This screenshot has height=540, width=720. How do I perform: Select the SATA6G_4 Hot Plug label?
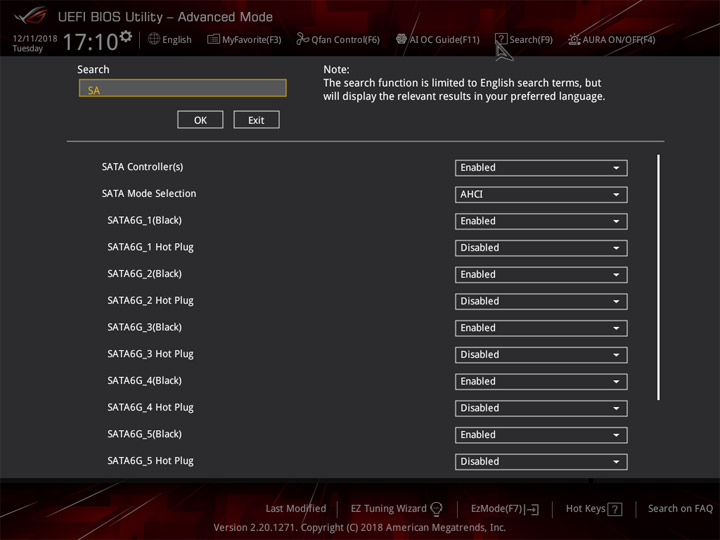click(151, 407)
